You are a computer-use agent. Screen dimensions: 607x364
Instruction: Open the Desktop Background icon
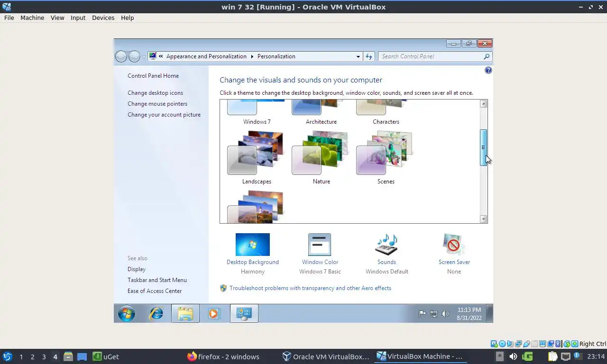coord(253,245)
